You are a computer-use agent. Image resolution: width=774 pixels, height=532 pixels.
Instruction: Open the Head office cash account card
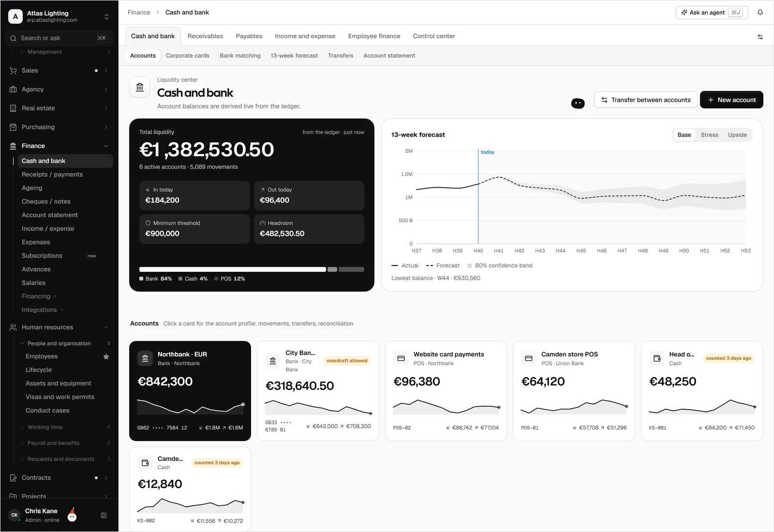[702, 391]
